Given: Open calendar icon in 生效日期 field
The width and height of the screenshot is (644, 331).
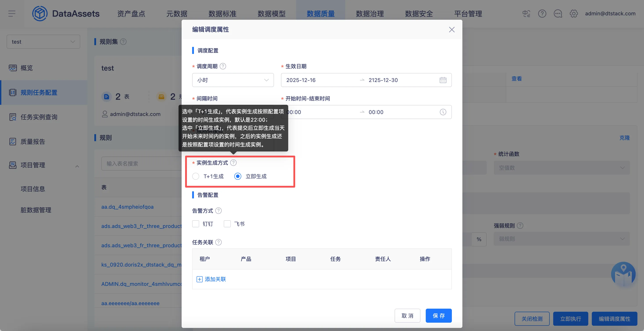Looking at the screenshot, I should coord(443,80).
